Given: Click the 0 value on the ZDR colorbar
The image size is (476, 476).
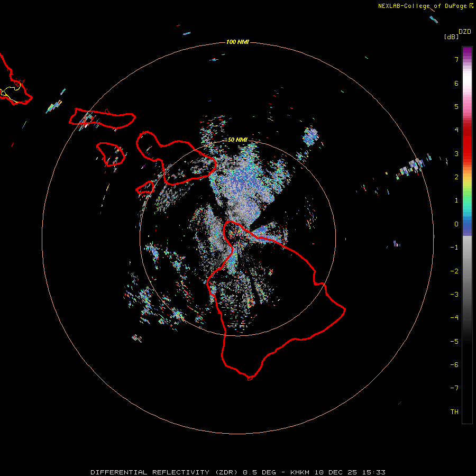Looking at the screenshot, I should point(456,224).
